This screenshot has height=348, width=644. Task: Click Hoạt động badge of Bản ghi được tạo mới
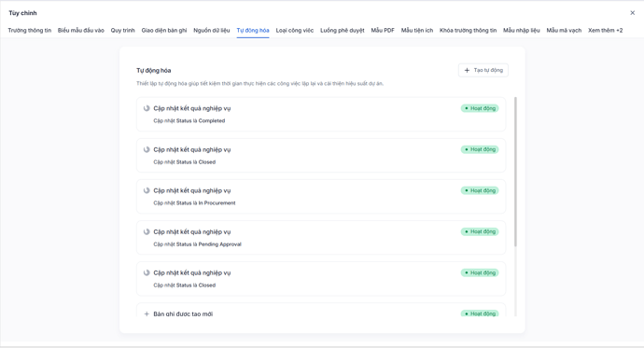coord(480,313)
